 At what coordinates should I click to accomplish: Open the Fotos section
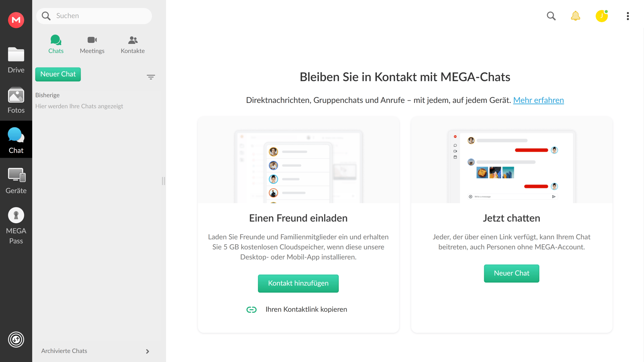point(16,101)
